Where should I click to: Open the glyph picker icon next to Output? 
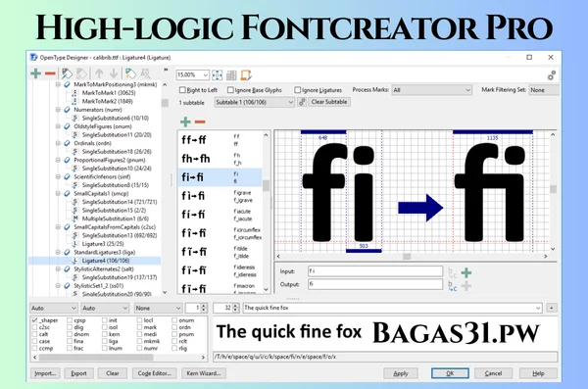(453, 286)
